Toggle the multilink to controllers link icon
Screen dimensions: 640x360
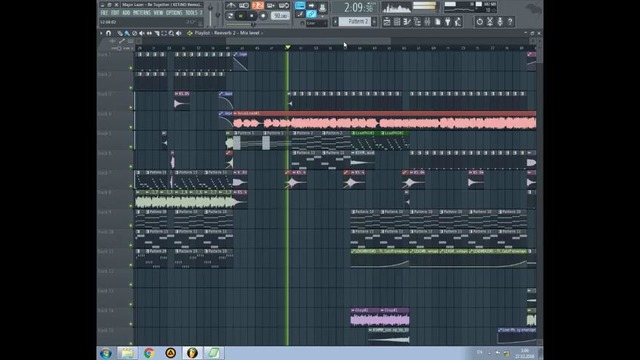[x=312, y=14]
